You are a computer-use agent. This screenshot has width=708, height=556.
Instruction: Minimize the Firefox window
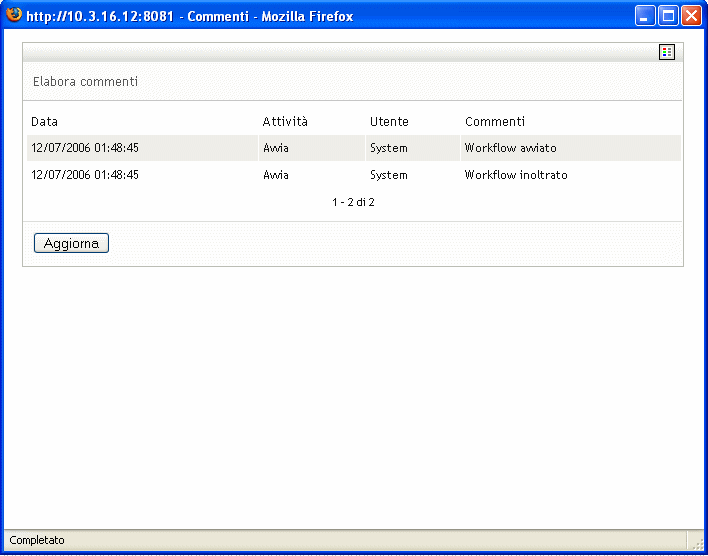click(x=643, y=16)
